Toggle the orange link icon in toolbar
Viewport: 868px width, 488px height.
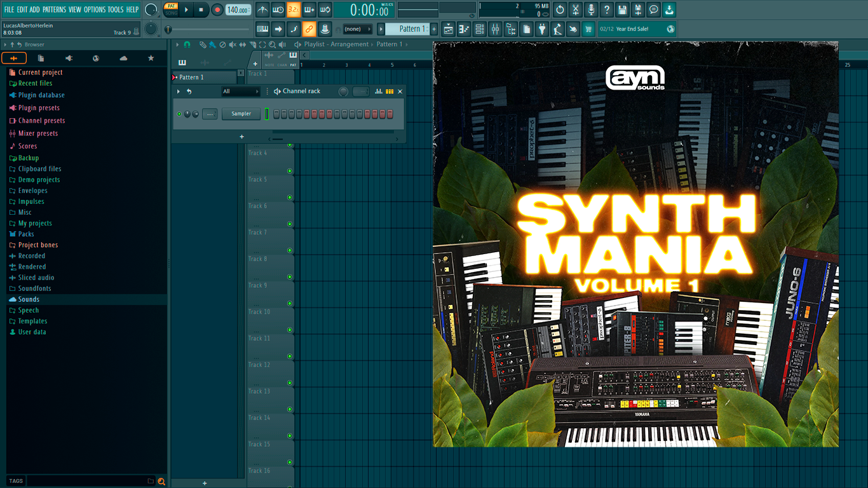309,29
